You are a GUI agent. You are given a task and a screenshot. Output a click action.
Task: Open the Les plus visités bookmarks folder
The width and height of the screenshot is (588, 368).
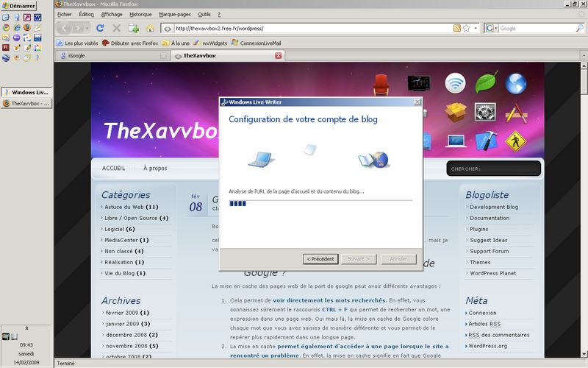pyautogui.click(x=77, y=43)
